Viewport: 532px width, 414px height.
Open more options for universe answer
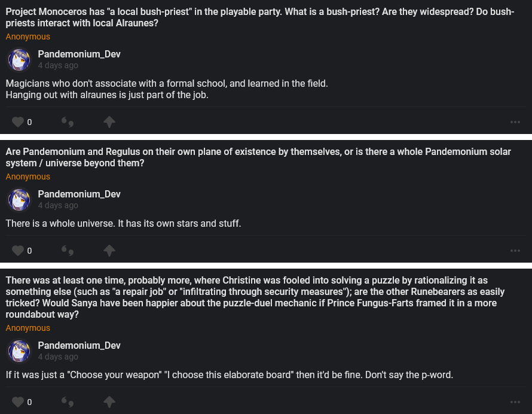(515, 250)
